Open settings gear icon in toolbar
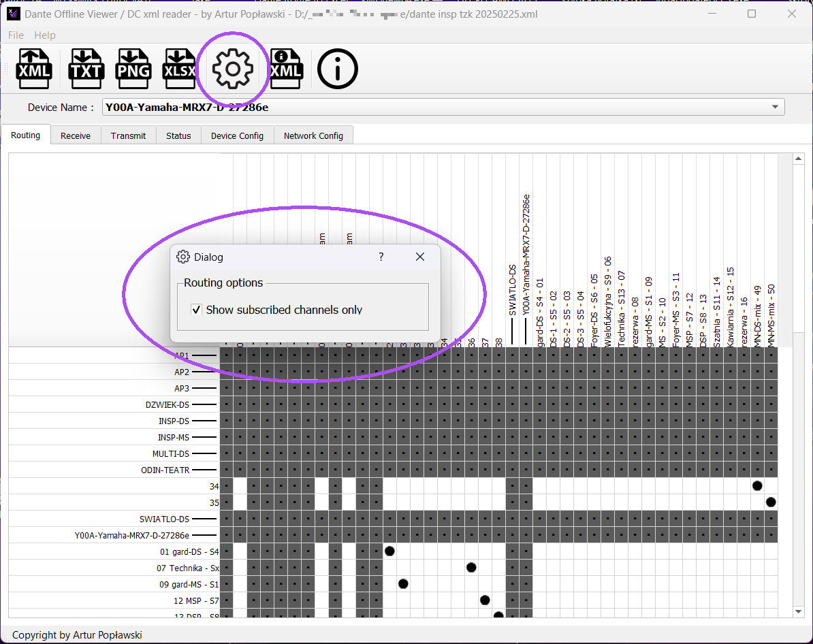This screenshot has height=644, width=813. click(x=233, y=69)
